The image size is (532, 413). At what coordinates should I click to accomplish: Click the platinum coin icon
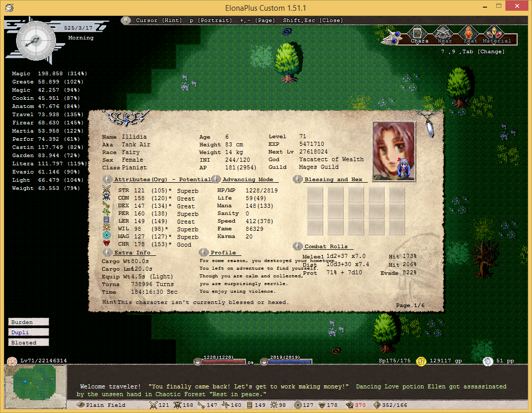(488, 361)
